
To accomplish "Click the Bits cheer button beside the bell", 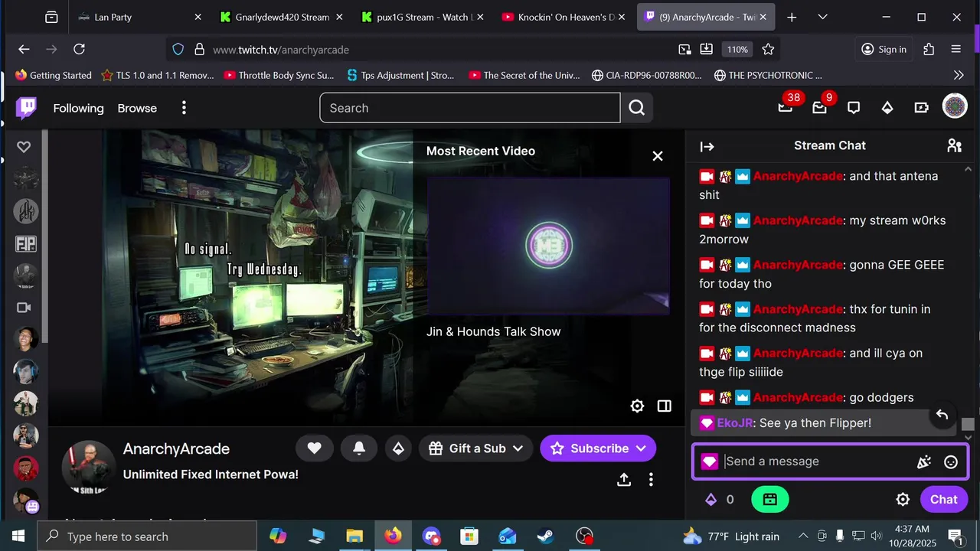I will pos(398,448).
